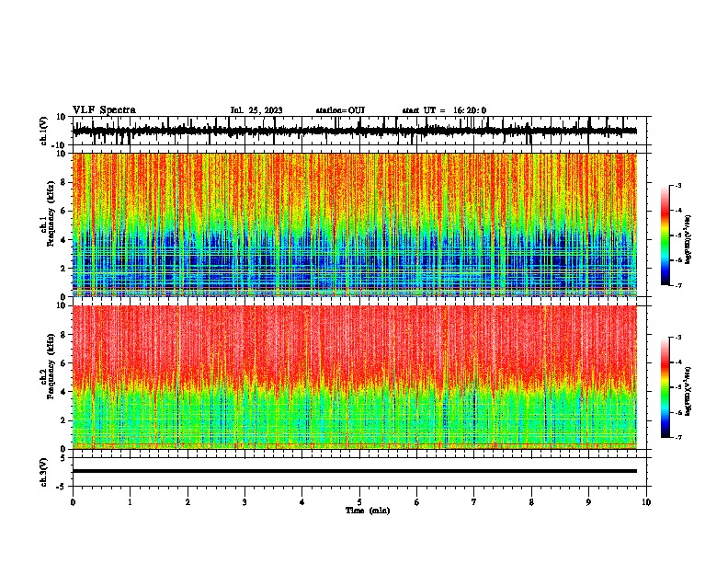
Task: Click the 'Time (min)' x-axis label
Action: (368, 511)
